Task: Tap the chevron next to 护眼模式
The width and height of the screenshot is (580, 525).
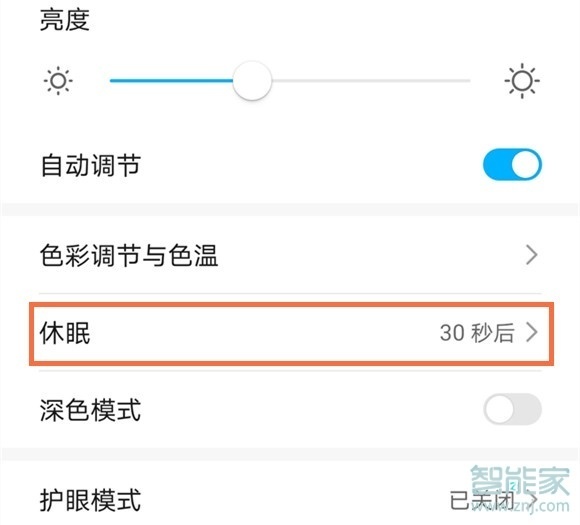Action: [x=533, y=499]
